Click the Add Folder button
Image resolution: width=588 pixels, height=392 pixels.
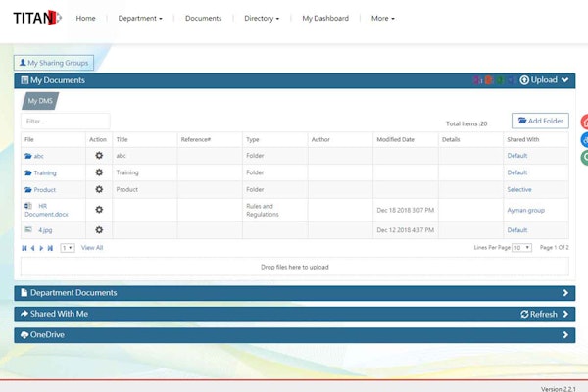click(x=539, y=121)
